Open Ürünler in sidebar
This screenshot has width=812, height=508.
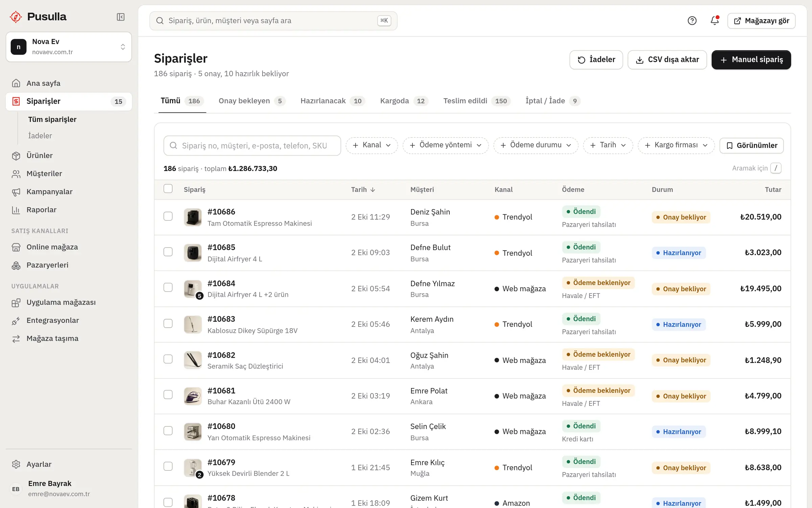pos(69,155)
